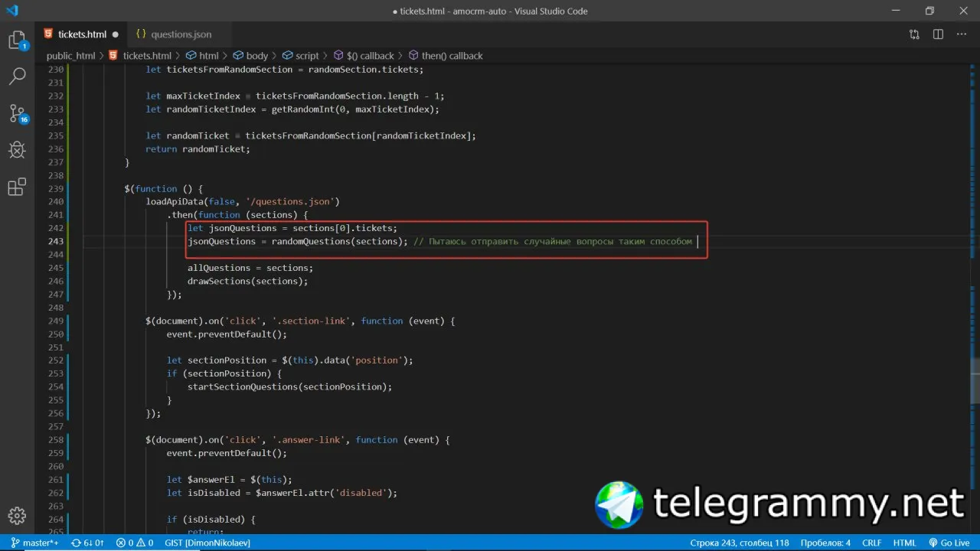Click 'let maxTicketIndex' on line 232
Screen dimensions: 980x551
[193, 96]
